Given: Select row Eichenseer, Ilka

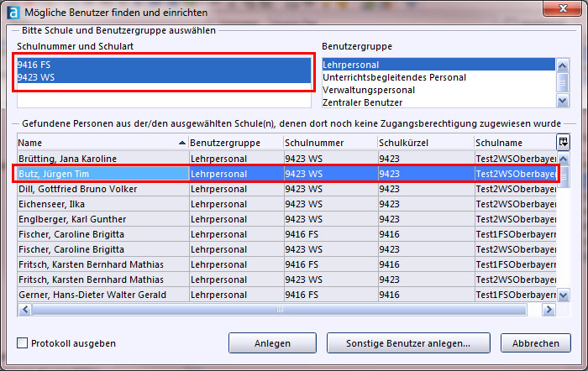Looking at the screenshot, I should tap(286, 204).
